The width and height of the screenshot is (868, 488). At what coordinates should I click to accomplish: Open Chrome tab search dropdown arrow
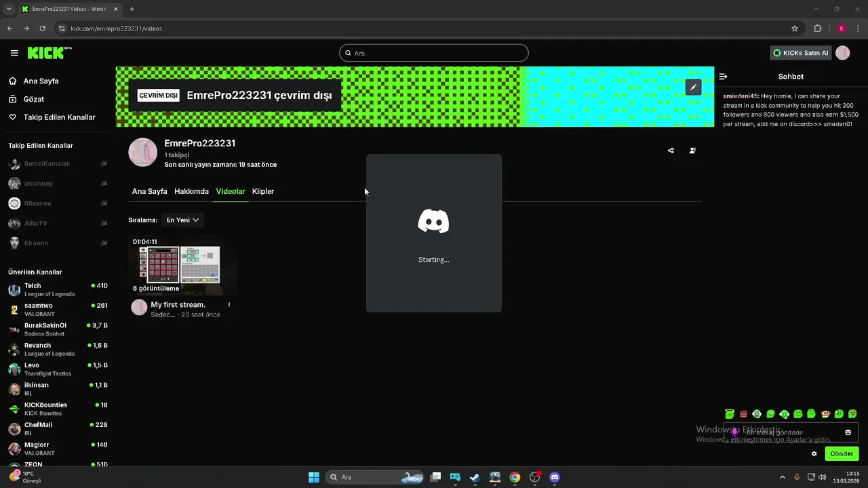pyautogui.click(x=9, y=9)
